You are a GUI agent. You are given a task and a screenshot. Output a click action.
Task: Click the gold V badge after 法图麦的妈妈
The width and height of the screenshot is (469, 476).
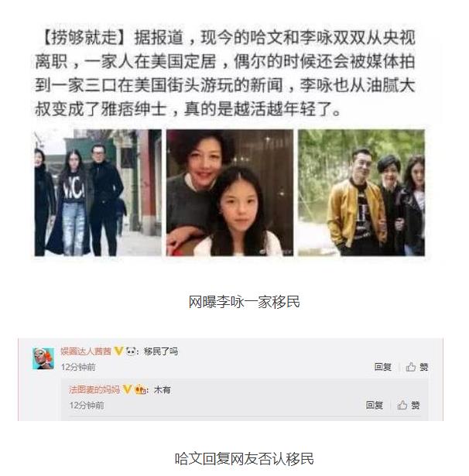coord(127,389)
